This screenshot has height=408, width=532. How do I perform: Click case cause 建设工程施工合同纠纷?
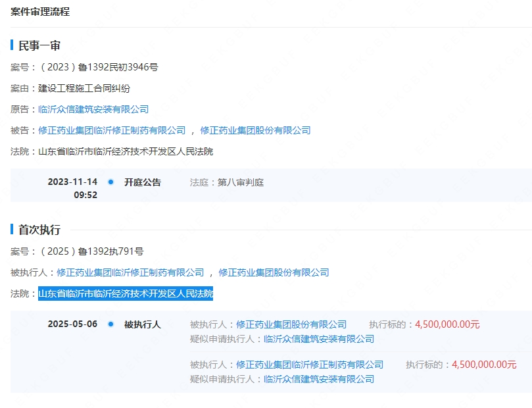click(x=84, y=88)
